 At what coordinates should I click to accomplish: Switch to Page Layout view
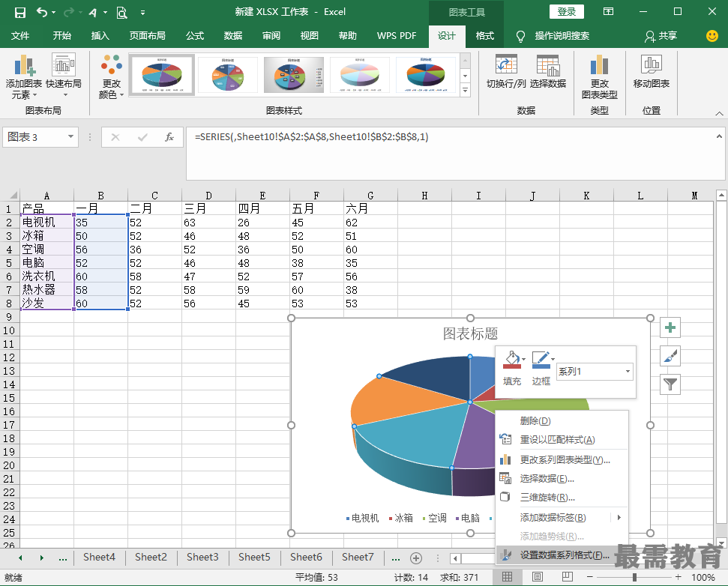[x=537, y=577]
